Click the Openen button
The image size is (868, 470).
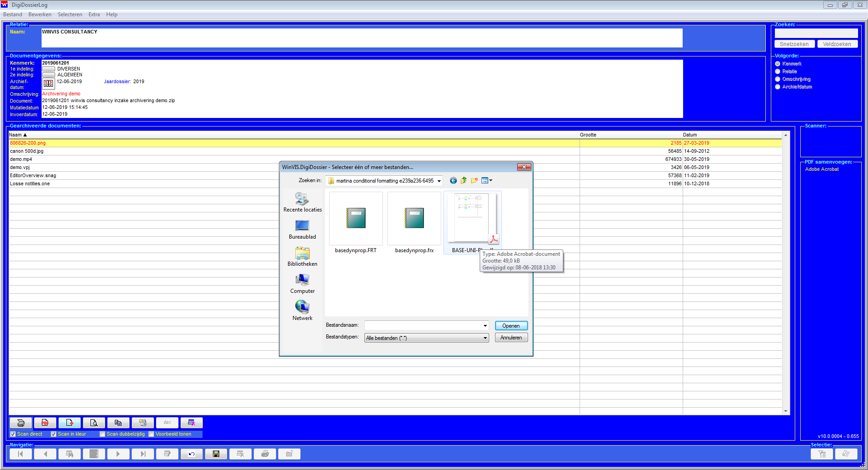(x=511, y=326)
